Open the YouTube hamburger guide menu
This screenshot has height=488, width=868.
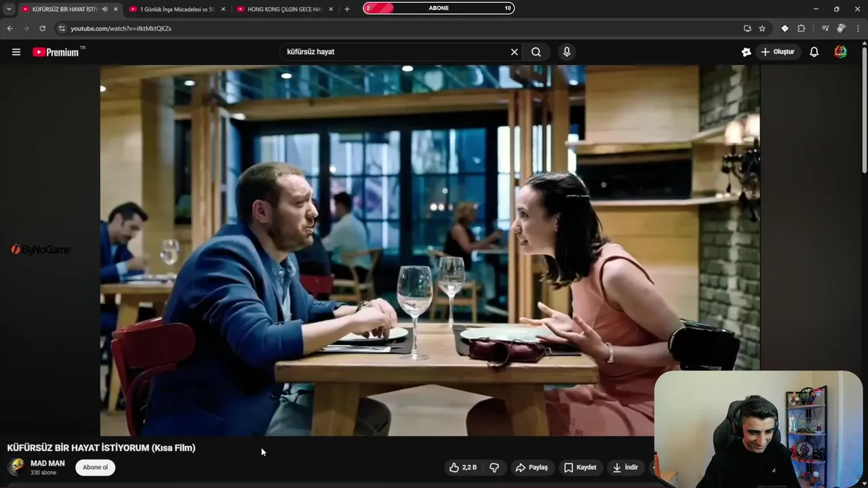click(16, 52)
